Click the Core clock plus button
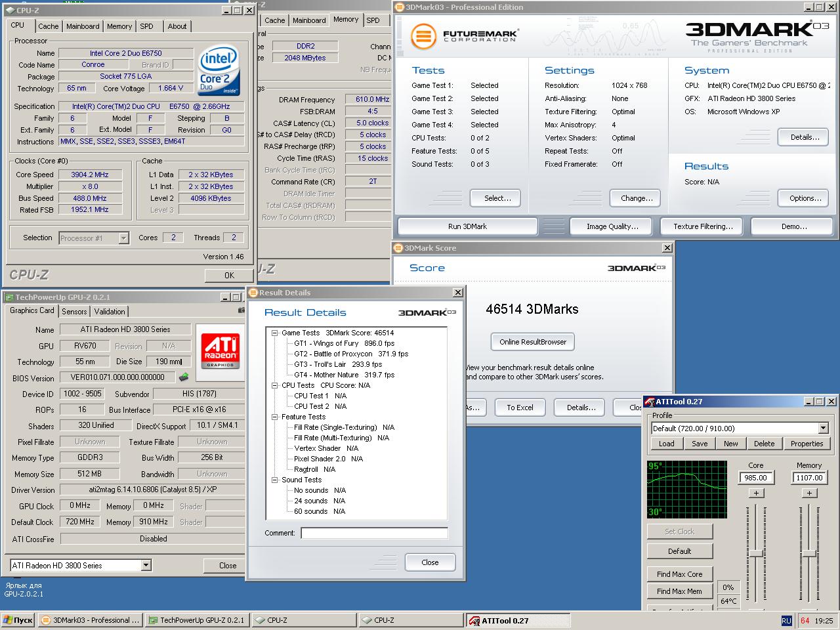This screenshot has width=840, height=630. pos(756,493)
